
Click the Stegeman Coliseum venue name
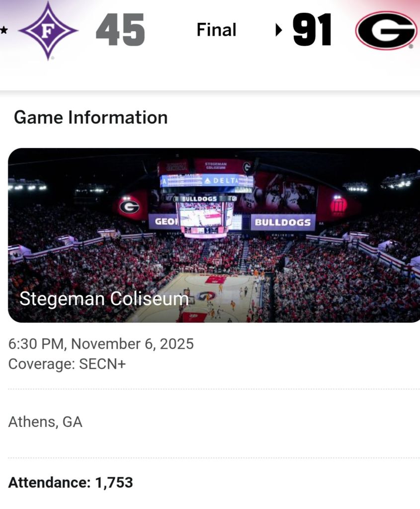click(x=104, y=299)
